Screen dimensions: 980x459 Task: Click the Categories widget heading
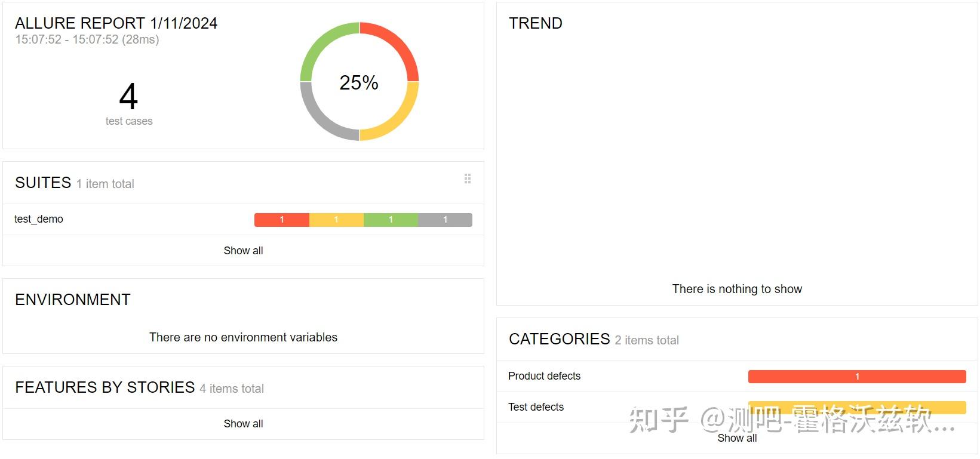pyautogui.click(x=559, y=339)
